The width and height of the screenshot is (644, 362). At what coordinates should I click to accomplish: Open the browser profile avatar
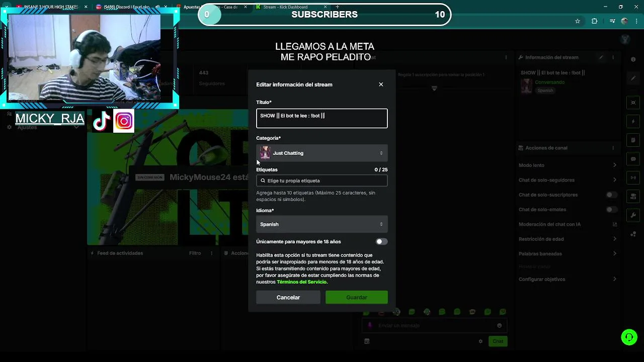pos(624,21)
